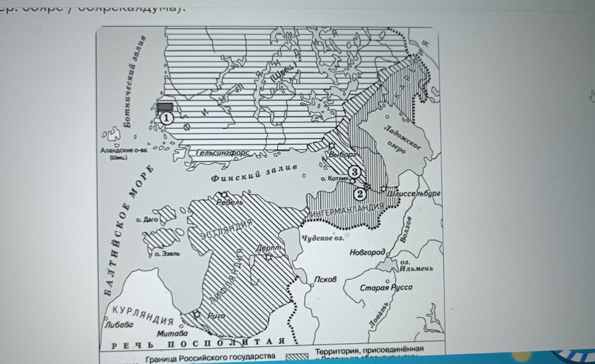Click the Ревель city symbol
The image size is (595, 364).
tap(225, 194)
